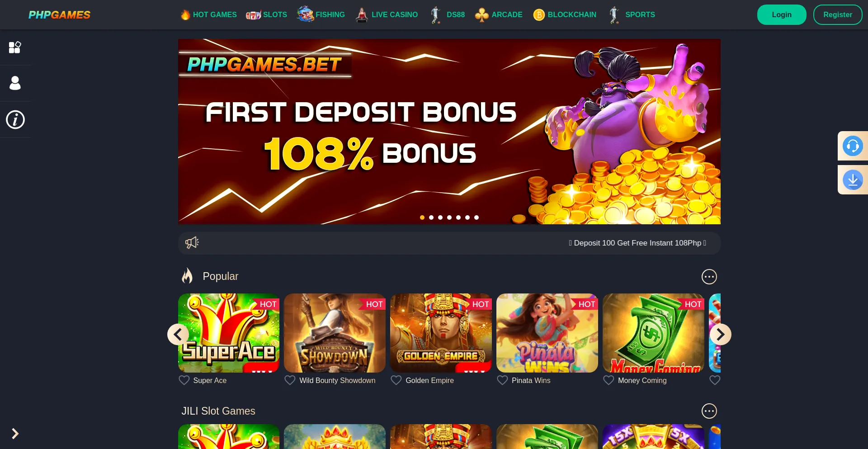The height and width of the screenshot is (449, 868).
Task: Click the Register button
Action: pos(837,15)
